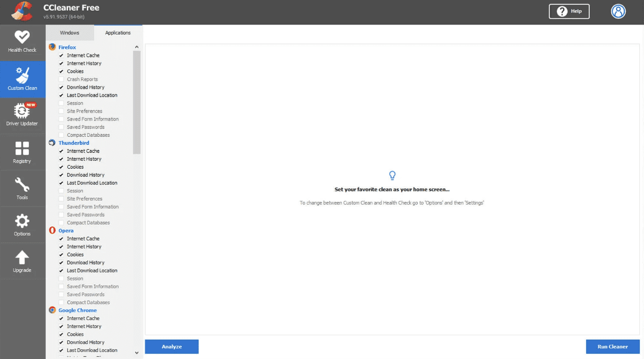
Task: Open the user account profile icon
Action: coord(618,11)
